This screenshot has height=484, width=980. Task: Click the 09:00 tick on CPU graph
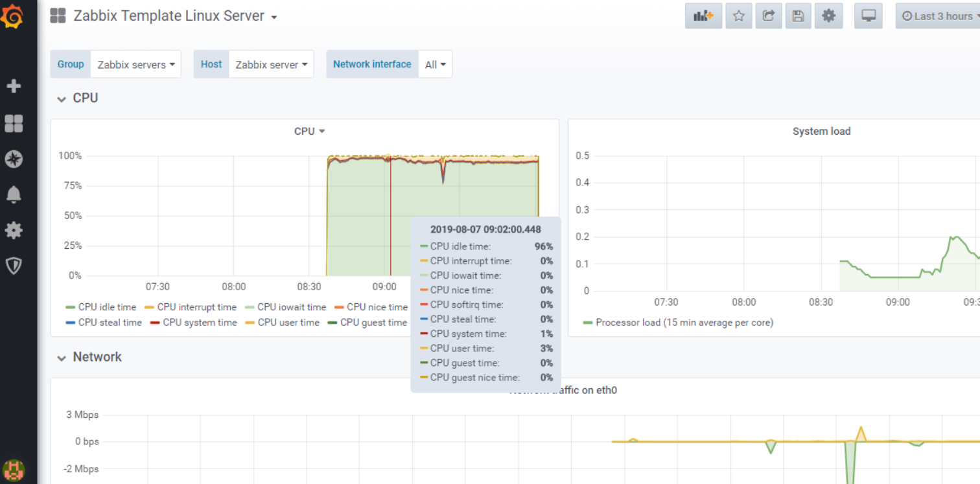click(384, 286)
